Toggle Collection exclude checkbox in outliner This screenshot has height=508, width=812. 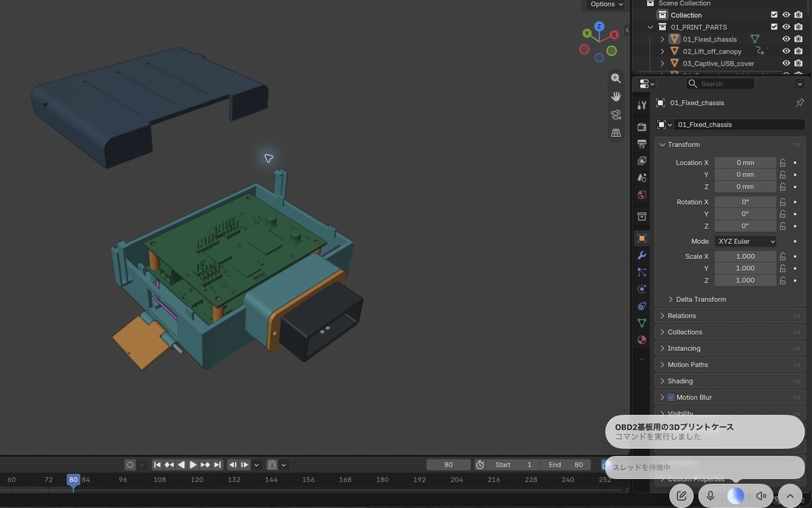tap(774, 15)
